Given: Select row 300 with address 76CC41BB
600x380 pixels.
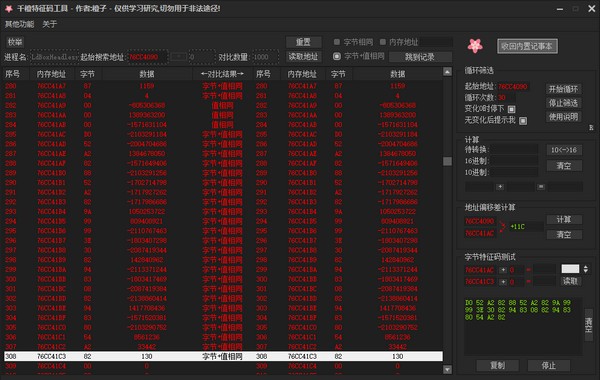Looking at the screenshot, I should 223,279.
